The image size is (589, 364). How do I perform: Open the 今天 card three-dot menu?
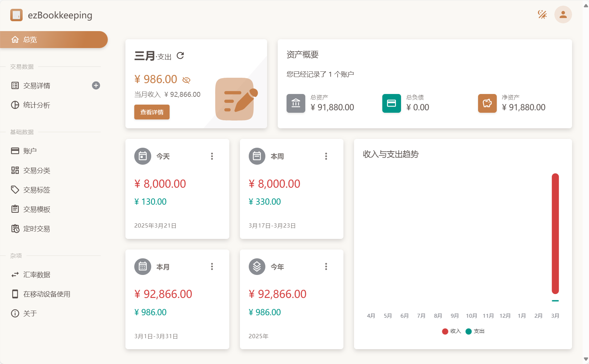pyautogui.click(x=212, y=156)
